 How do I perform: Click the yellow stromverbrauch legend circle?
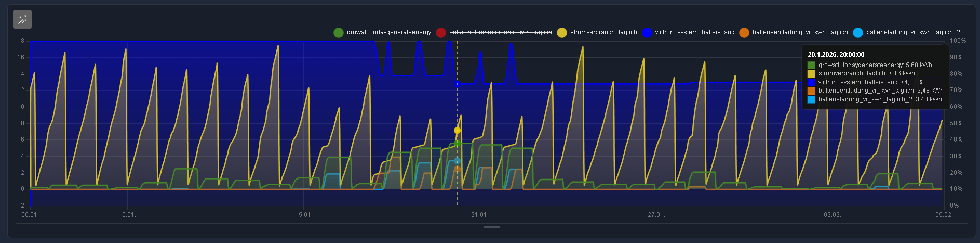click(562, 33)
